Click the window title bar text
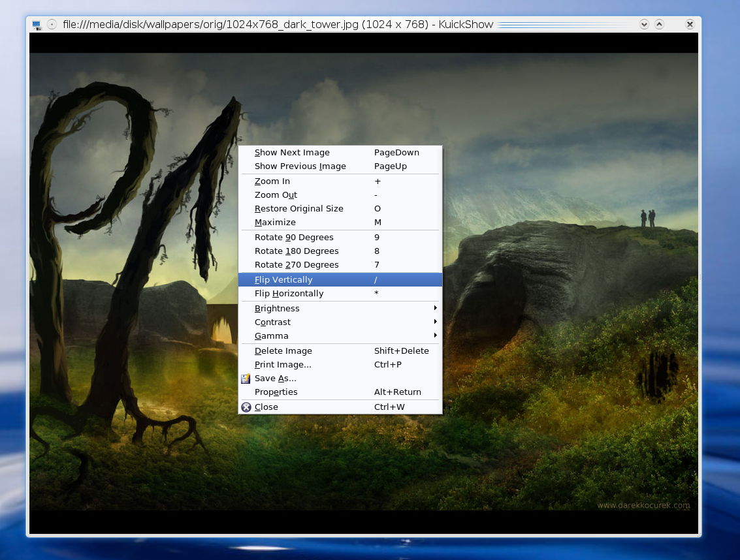 [x=278, y=25]
